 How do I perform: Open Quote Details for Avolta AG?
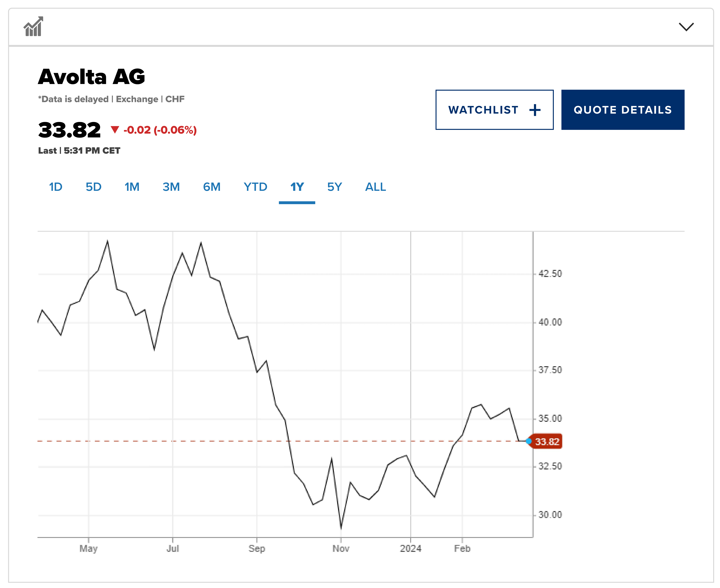623,110
